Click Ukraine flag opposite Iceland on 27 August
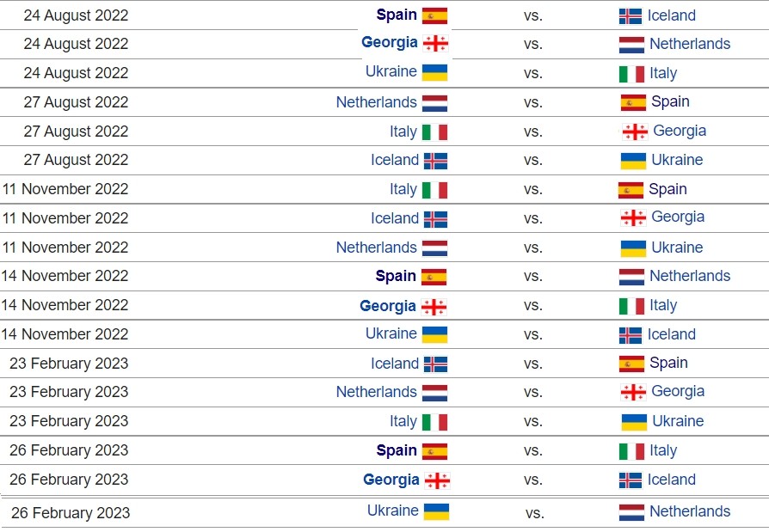This screenshot has width=769, height=532. click(x=632, y=161)
